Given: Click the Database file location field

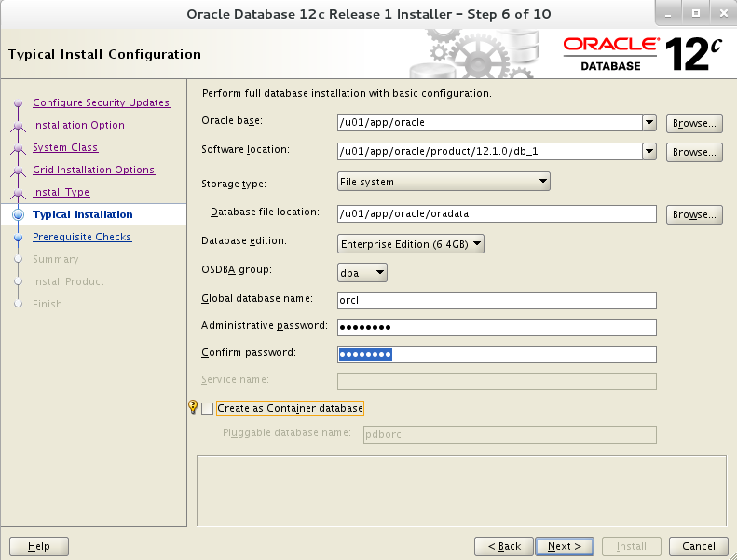Looking at the screenshot, I should pos(497,214).
